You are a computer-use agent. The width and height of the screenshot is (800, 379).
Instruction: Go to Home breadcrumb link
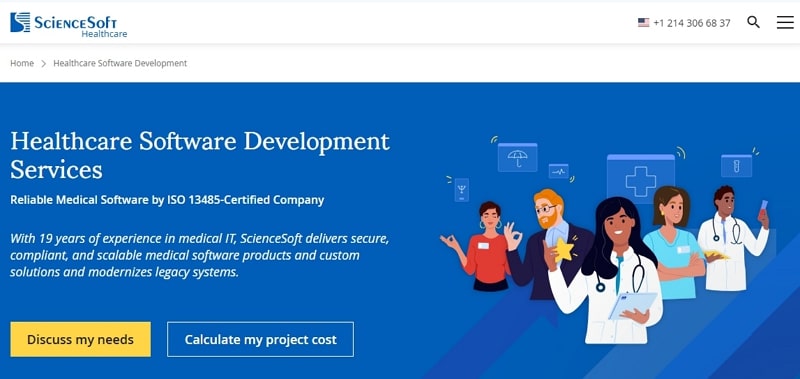[x=22, y=63]
